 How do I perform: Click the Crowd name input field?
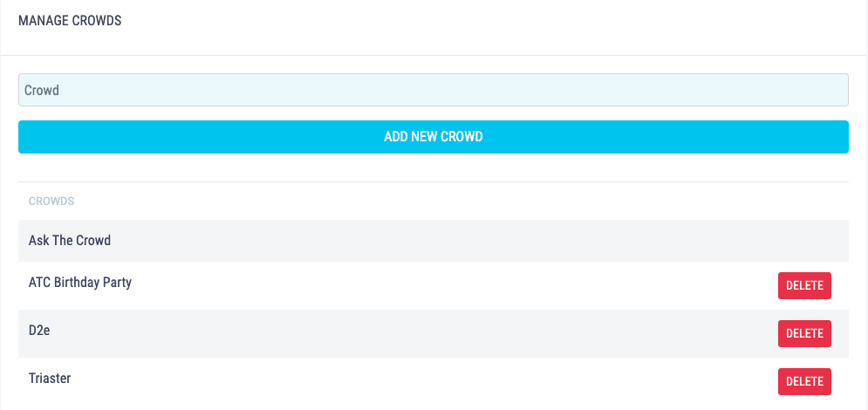pyautogui.click(x=434, y=90)
